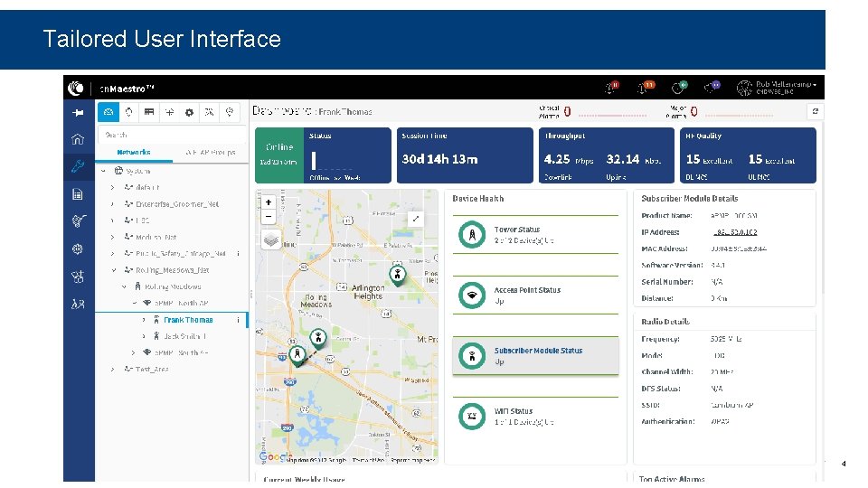The width and height of the screenshot is (868, 488).
Task: Collapse the Rolling_Meadows_Net node
Action: 114,270
